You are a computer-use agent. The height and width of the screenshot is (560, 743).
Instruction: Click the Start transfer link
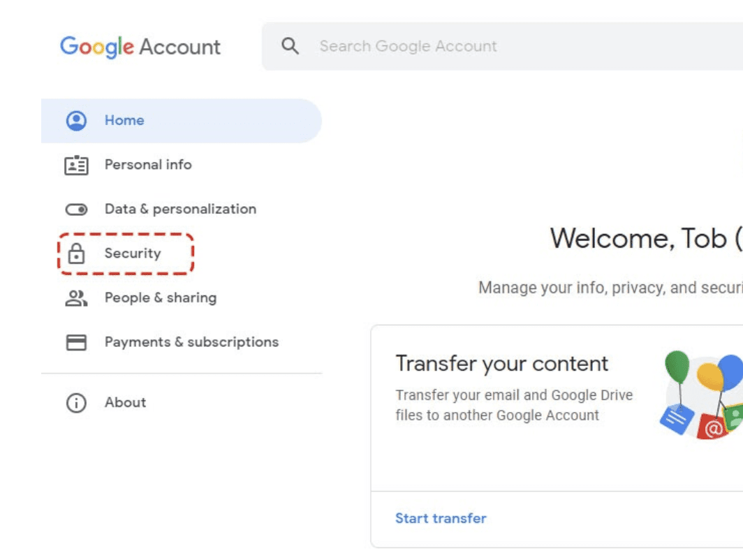(x=441, y=518)
